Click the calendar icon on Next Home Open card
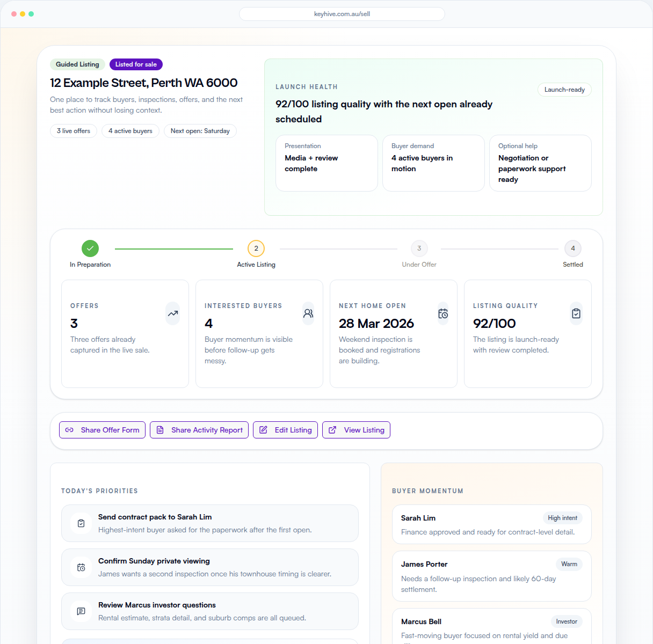The image size is (653, 644). 442,313
